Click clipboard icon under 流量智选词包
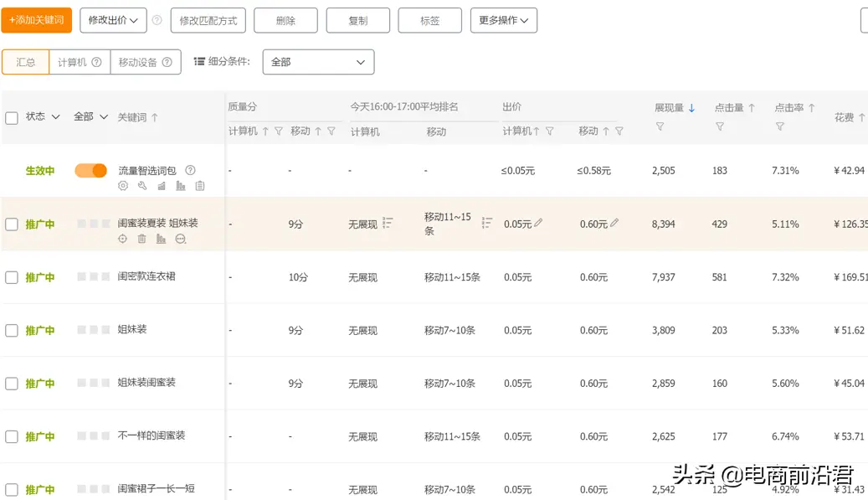The width and height of the screenshot is (868, 500). 200,186
